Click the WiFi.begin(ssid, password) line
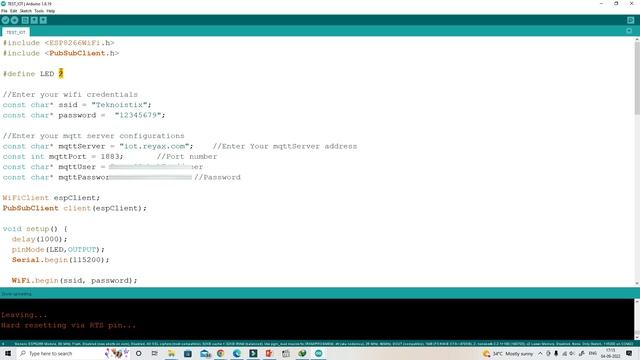The width and height of the screenshot is (640, 360). click(x=74, y=280)
